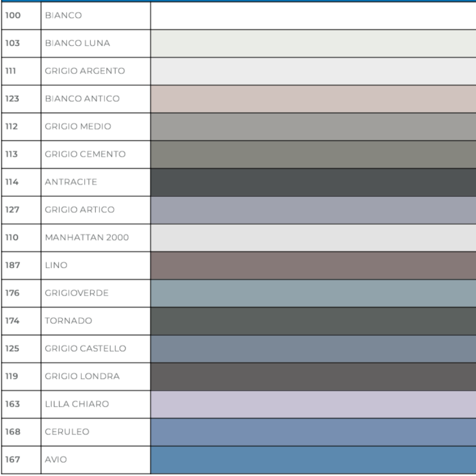Screen dimensions: 476x476
Task: Select the Grigio Medio color bar
Action: (x=313, y=127)
